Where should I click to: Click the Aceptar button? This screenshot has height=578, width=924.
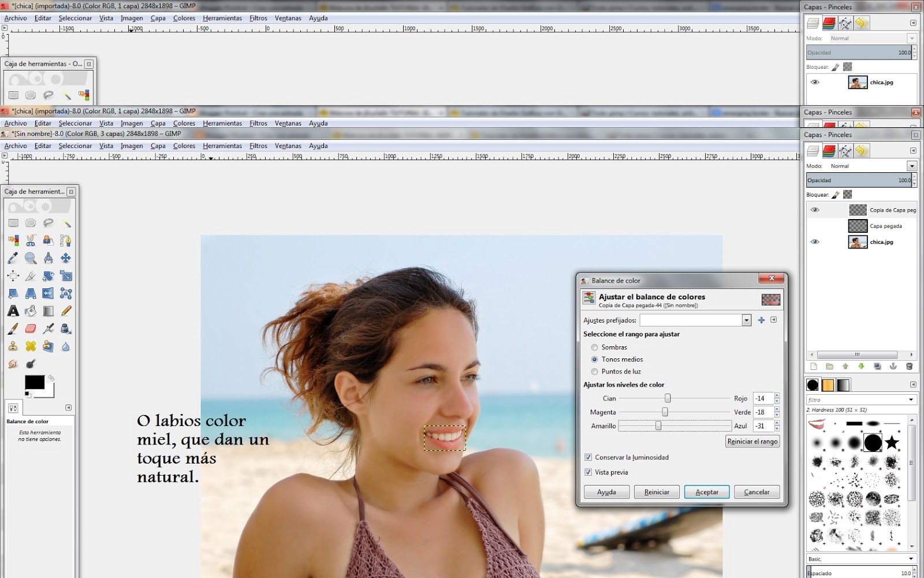[x=707, y=492]
